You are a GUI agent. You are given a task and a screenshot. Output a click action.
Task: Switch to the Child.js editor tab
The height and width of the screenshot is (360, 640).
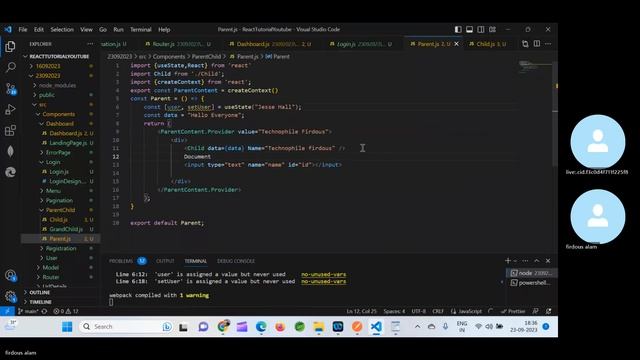tap(487, 44)
